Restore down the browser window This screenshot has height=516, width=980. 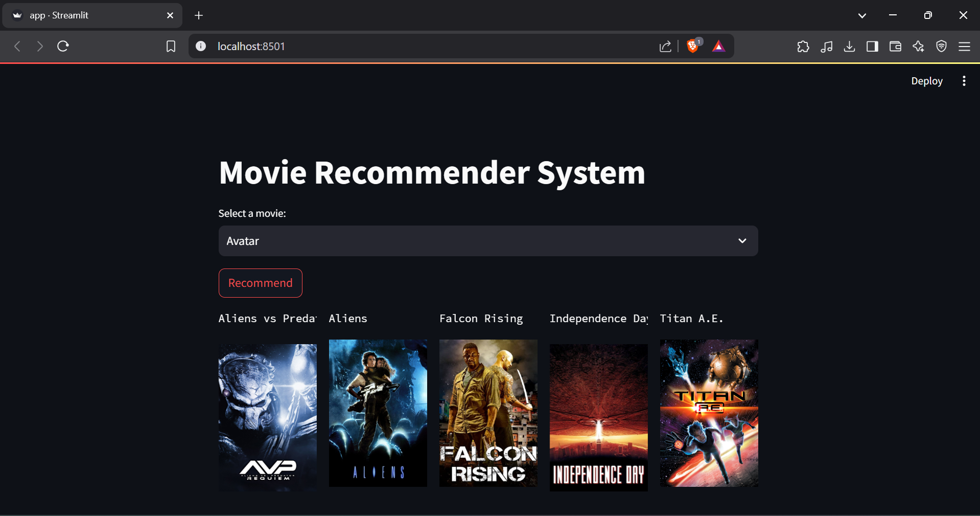tap(928, 15)
